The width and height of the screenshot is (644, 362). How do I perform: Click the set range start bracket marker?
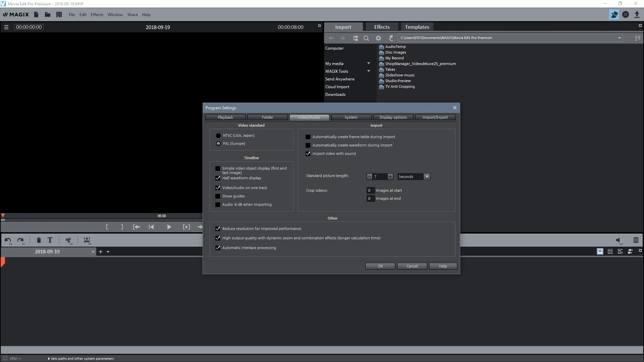(x=107, y=227)
